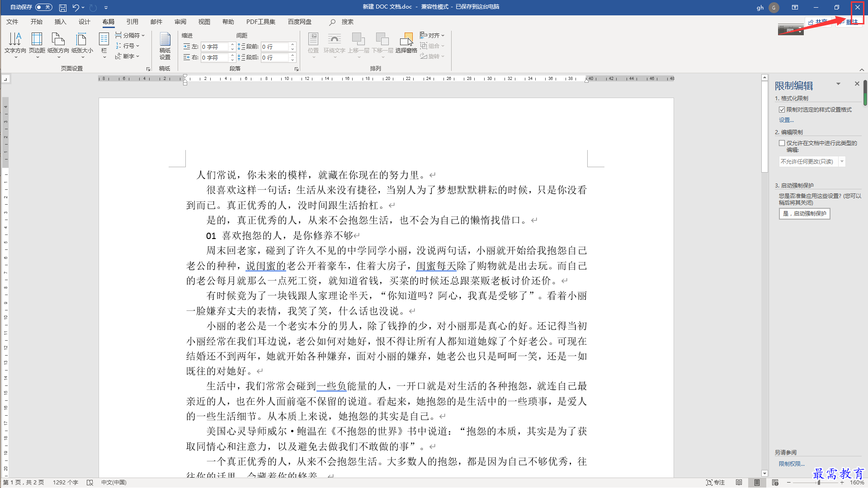Image resolution: width=868 pixels, height=488 pixels.
Task: Open 限制编辑 pane options dropdown arrow
Action: (x=838, y=84)
